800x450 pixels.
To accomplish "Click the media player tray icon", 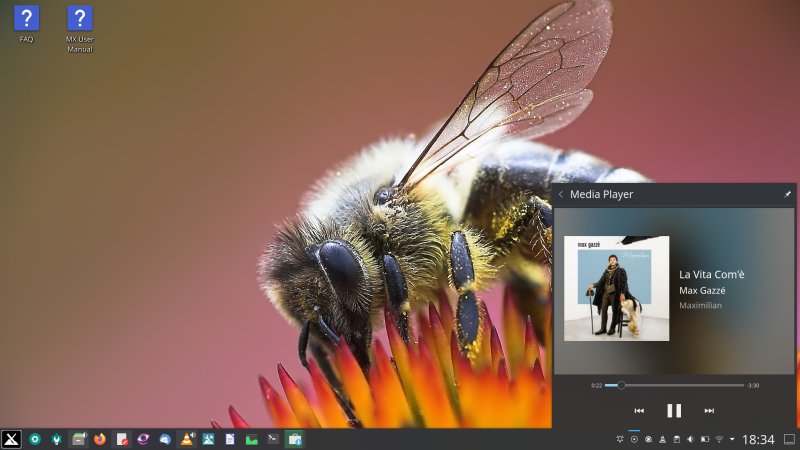I will click(x=634, y=439).
